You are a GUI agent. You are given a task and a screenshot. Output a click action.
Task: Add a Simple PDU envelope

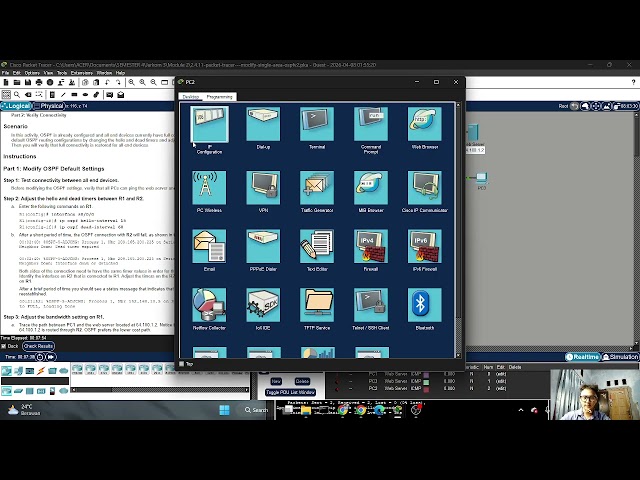pyautogui.click(x=110, y=95)
